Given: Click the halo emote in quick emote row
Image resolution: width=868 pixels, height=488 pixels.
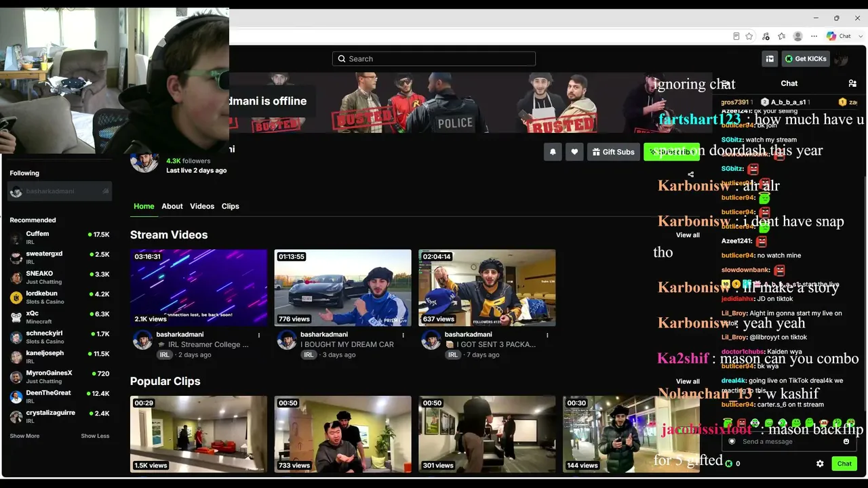Looking at the screenshot, I should pos(728,423).
